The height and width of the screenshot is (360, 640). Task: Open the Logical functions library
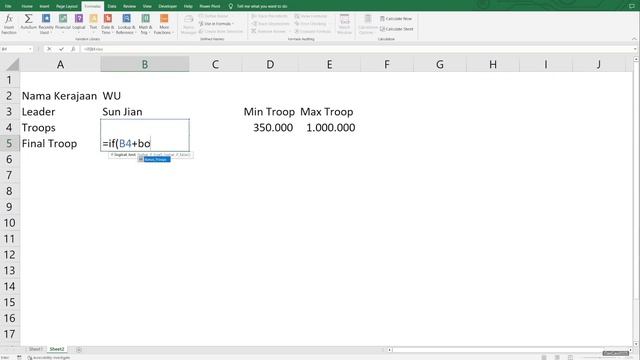pos(79,24)
